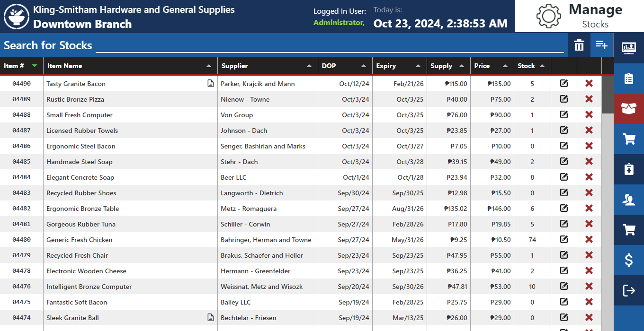The height and width of the screenshot is (331, 644).
Task: Click the trash bin icon in search bar
Action: 579,45
